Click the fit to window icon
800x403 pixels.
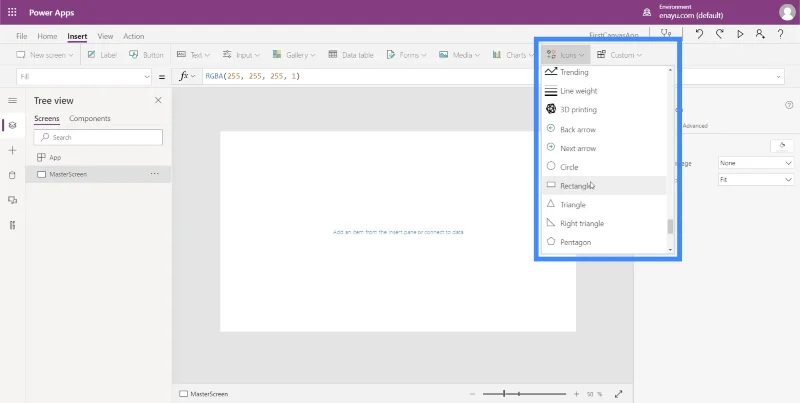[x=618, y=394]
